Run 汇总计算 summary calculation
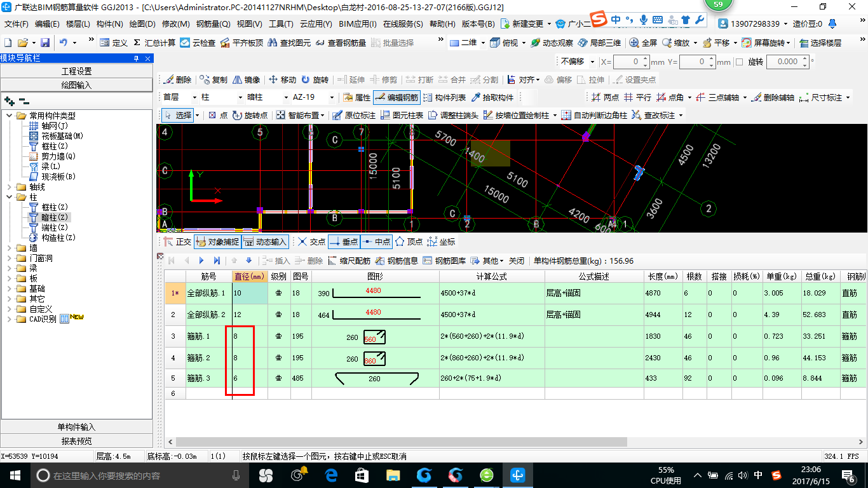Screen dimensions: 868x488 tap(154, 43)
